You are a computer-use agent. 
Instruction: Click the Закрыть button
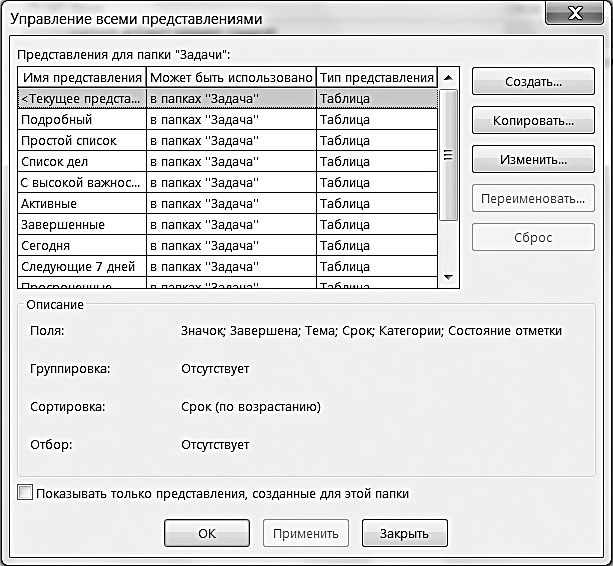405,533
